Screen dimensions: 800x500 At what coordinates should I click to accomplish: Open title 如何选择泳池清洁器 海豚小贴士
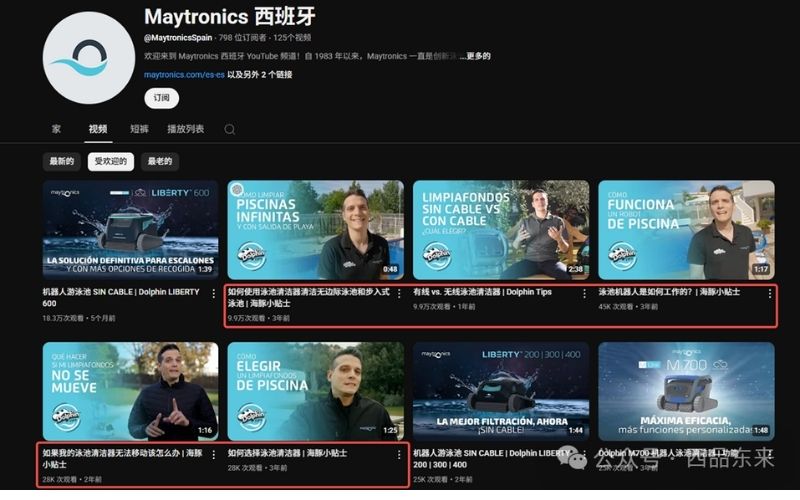(287, 453)
